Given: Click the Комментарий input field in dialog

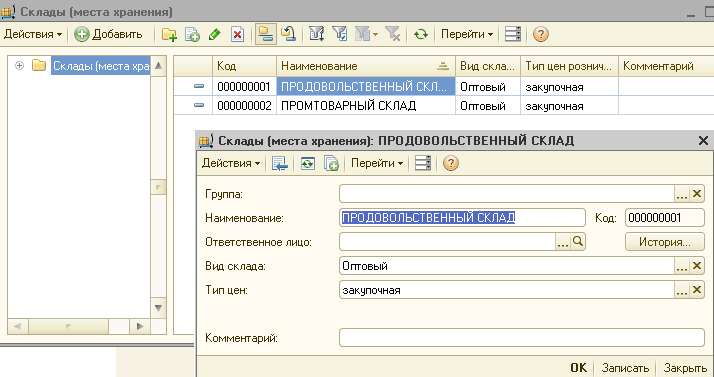Looking at the screenshot, I should click(x=522, y=338).
